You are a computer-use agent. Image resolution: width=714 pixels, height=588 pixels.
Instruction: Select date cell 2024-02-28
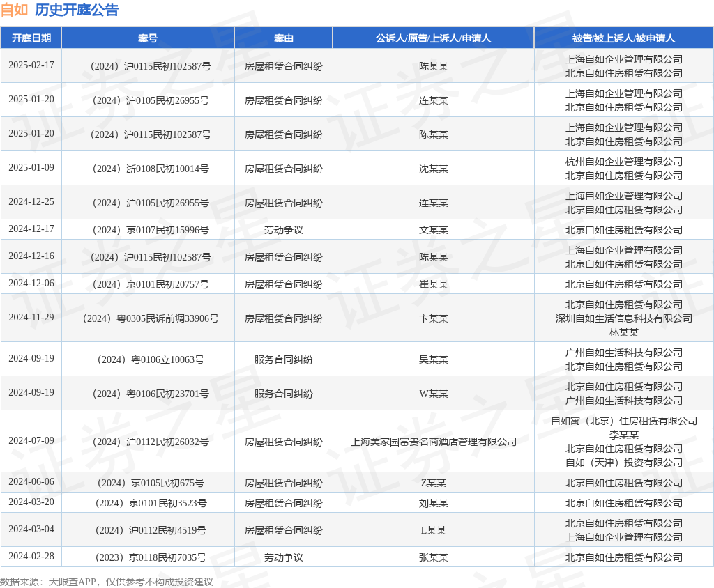coord(31,556)
